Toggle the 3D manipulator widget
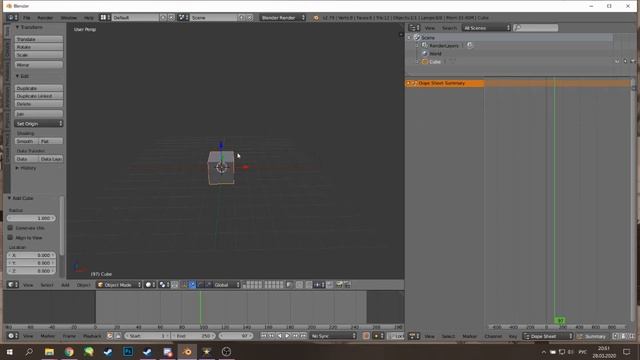The width and height of the screenshot is (640, 360). coord(184,284)
